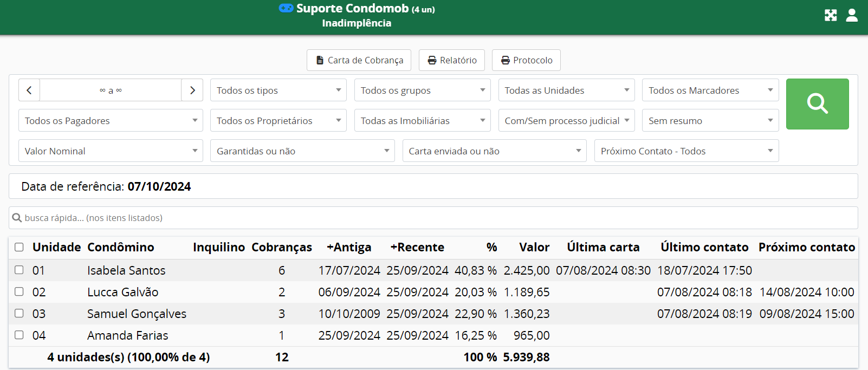Check the box for unit 01 Isabela Santos
The width and height of the screenshot is (868, 370).
[x=19, y=270]
